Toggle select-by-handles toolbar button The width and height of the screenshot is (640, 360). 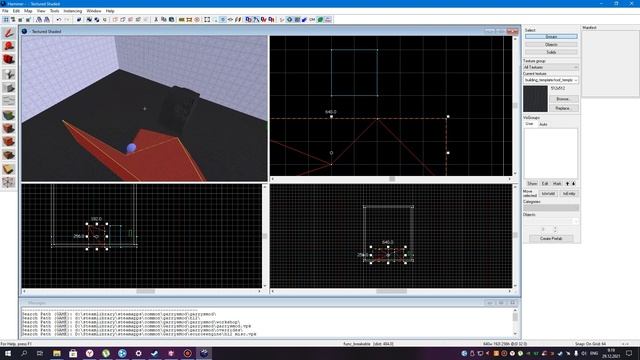[207, 20]
